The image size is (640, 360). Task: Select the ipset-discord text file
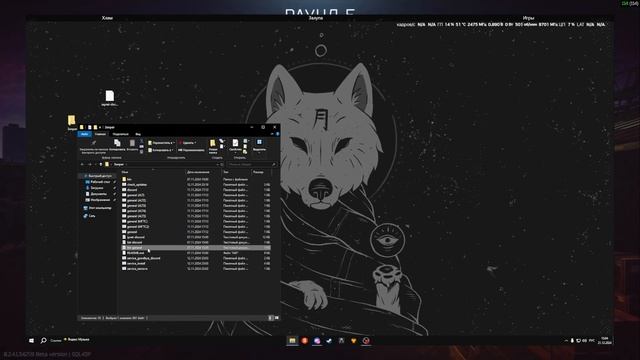(x=196, y=237)
